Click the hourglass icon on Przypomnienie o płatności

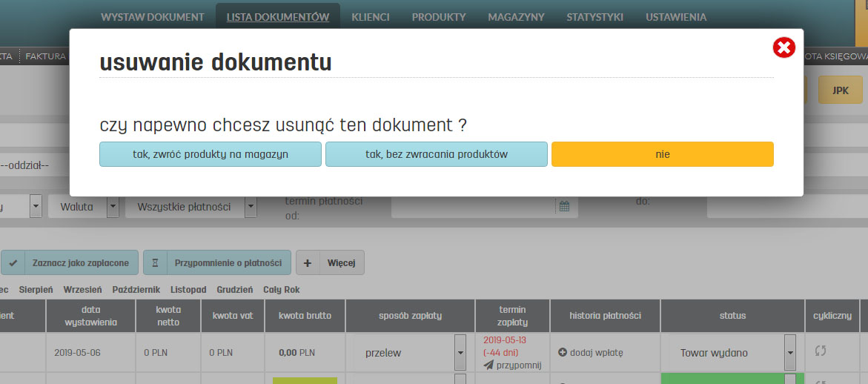156,262
